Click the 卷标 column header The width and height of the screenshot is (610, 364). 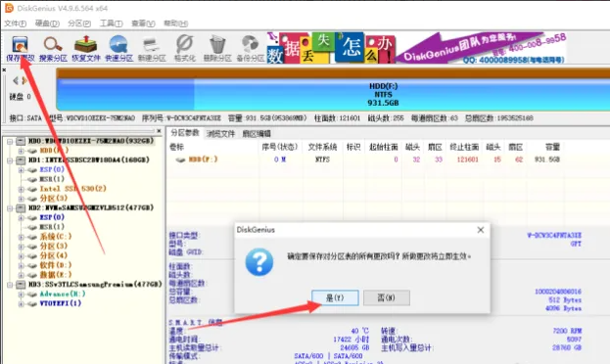[x=176, y=147]
